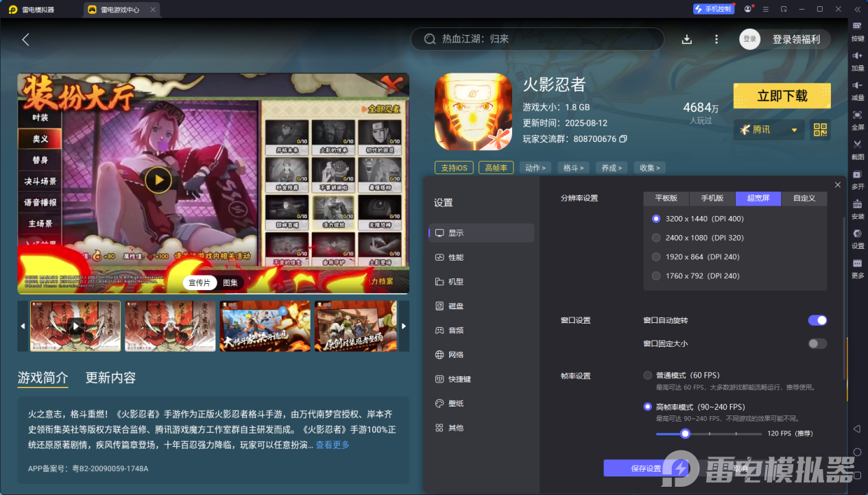The image size is (868, 495).
Task: Open 更多 in the right sidebar
Action: (857, 267)
